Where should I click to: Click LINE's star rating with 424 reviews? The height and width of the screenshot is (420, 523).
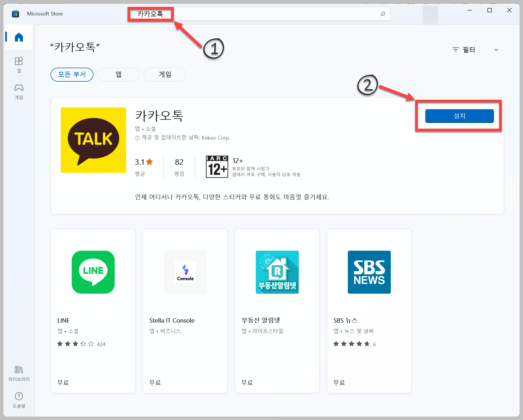[81, 344]
